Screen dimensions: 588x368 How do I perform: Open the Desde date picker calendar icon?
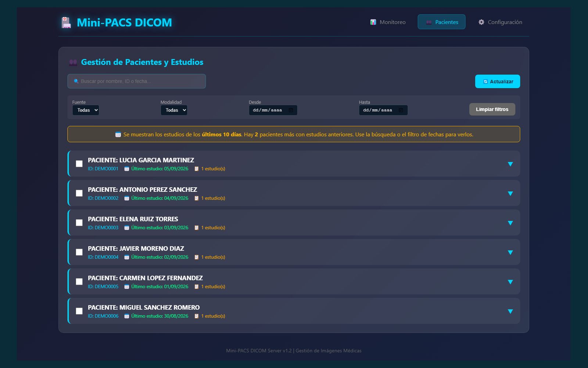tap(291, 110)
